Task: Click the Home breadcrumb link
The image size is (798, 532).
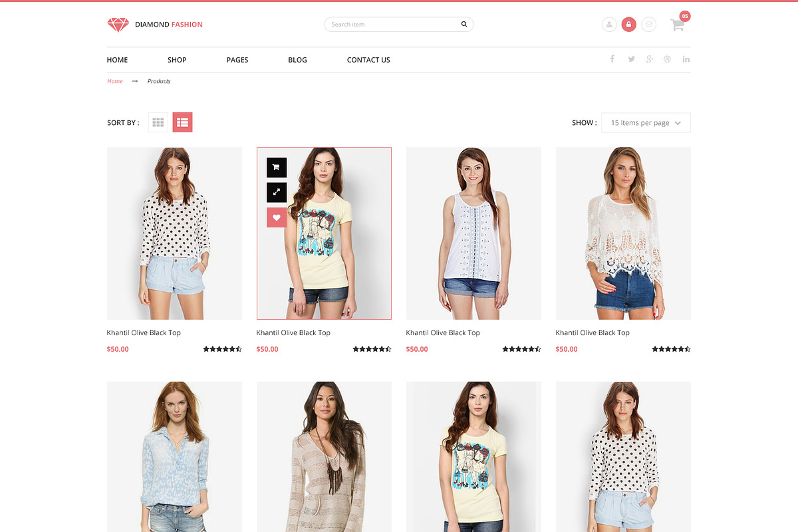Action: pos(115,81)
